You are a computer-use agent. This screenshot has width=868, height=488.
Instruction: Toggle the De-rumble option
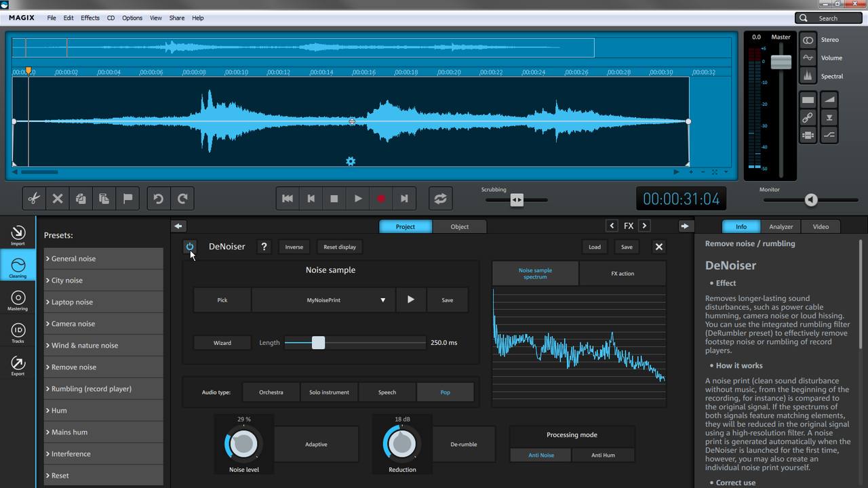pyautogui.click(x=464, y=445)
